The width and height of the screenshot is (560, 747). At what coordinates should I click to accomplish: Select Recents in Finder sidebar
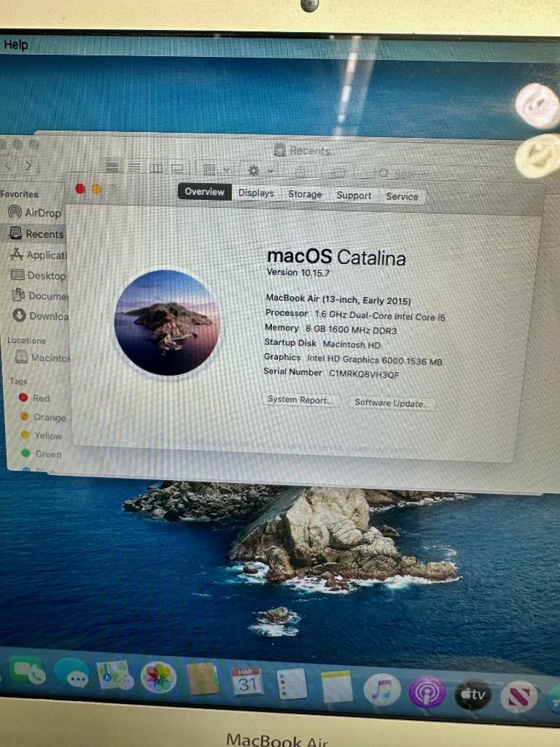(x=36, y=233)
